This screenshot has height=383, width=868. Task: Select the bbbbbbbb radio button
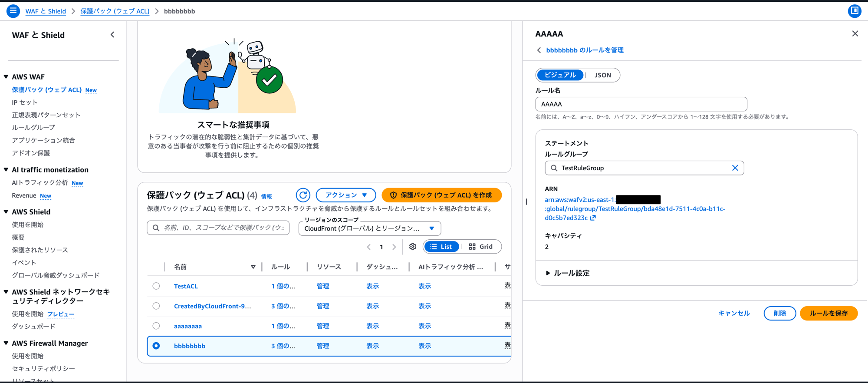156,346
